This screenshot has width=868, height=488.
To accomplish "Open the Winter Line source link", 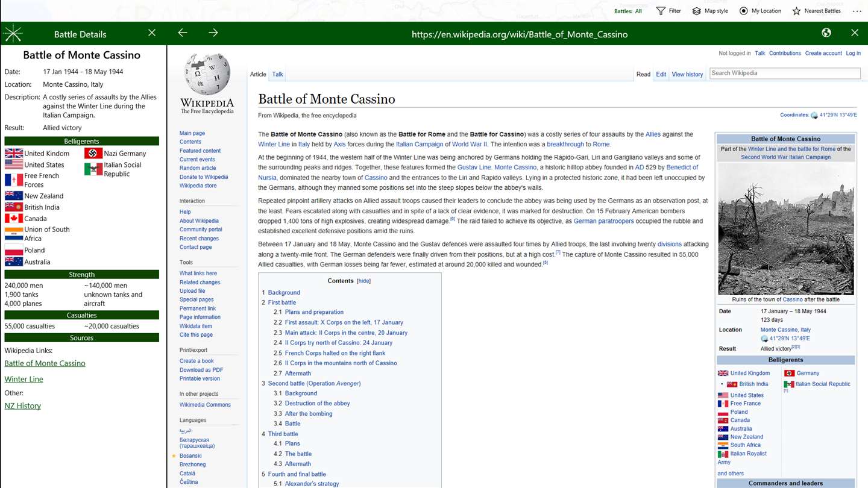I will coord(24,379).
